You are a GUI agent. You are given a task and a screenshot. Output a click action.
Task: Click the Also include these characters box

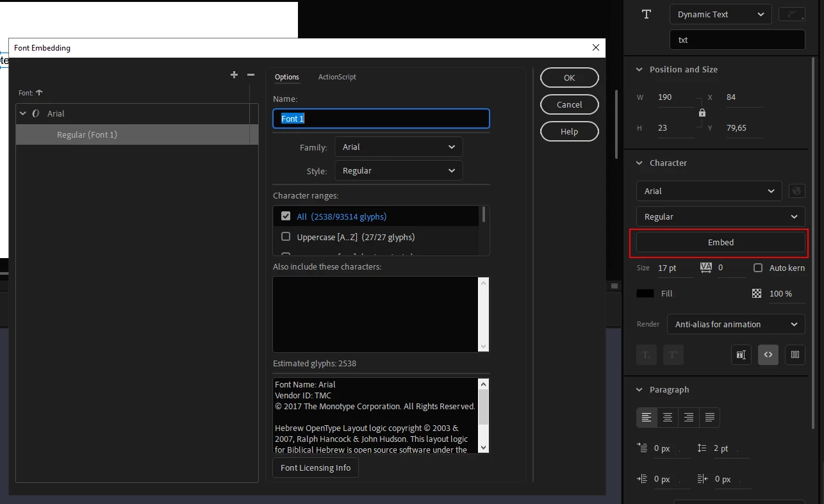tap(376, 314)
